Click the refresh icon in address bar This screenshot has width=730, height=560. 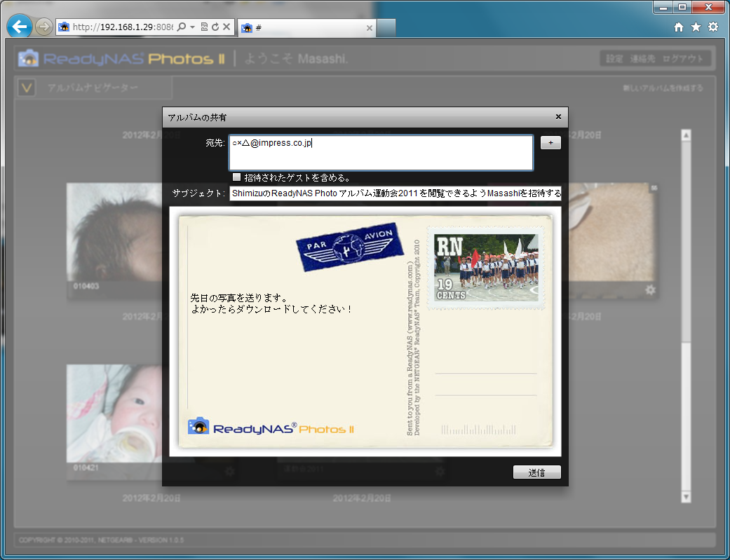pos(215,27)
